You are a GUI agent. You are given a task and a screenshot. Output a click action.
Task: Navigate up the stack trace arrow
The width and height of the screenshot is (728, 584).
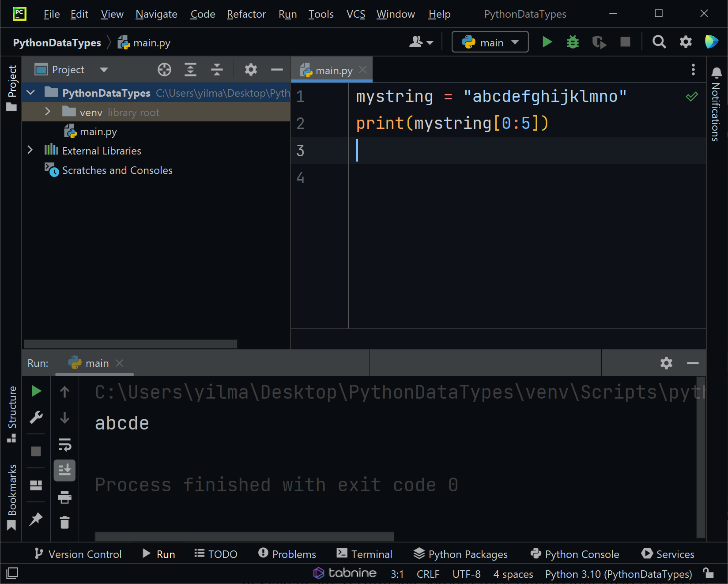click(x=64, y=392)
